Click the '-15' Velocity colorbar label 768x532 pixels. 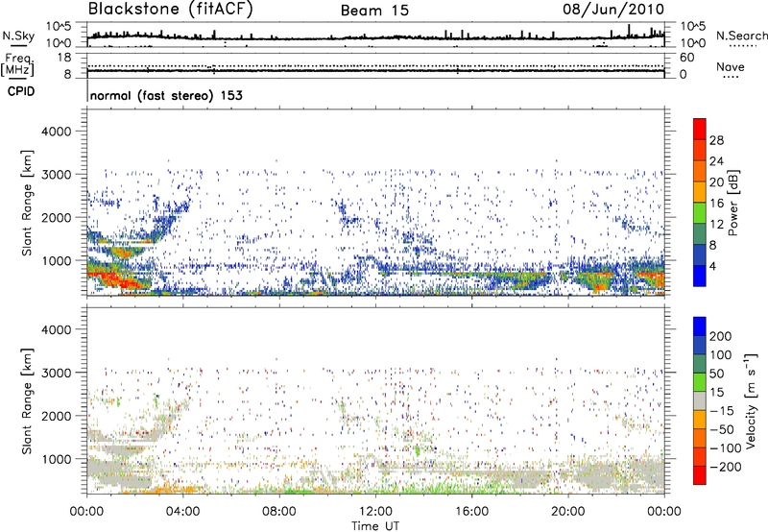click(722, 410)
